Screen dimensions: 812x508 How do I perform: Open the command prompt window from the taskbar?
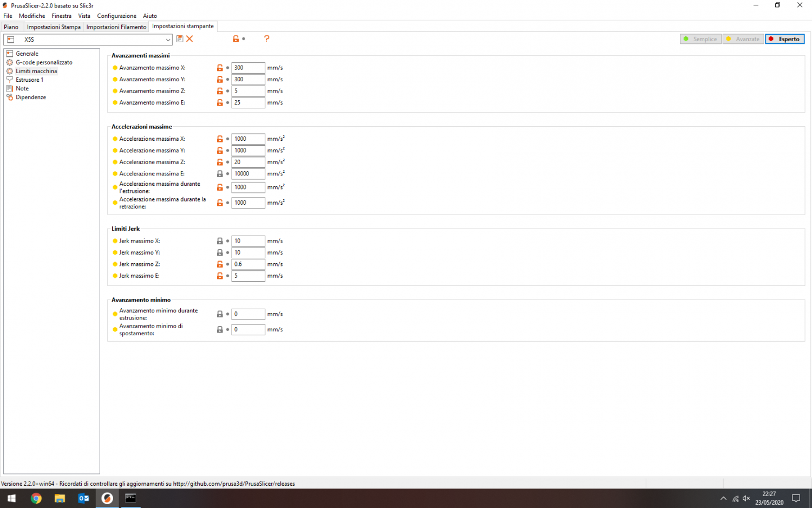[x=130, y=498]
